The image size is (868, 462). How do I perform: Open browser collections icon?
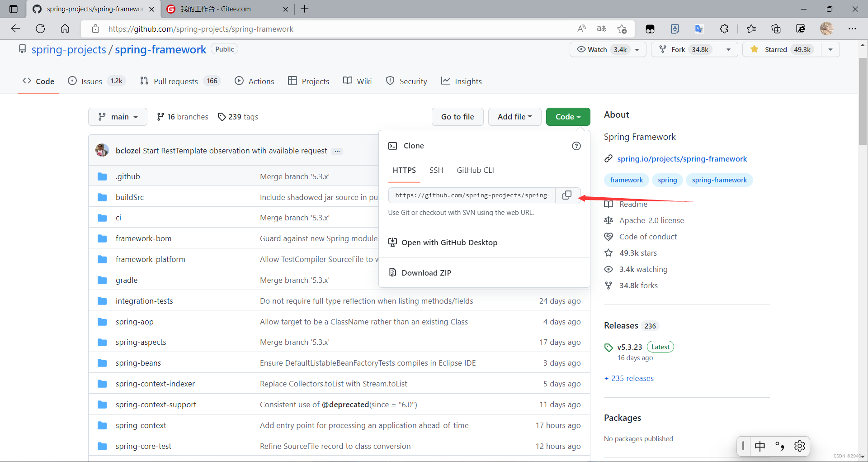click(776, 29)
